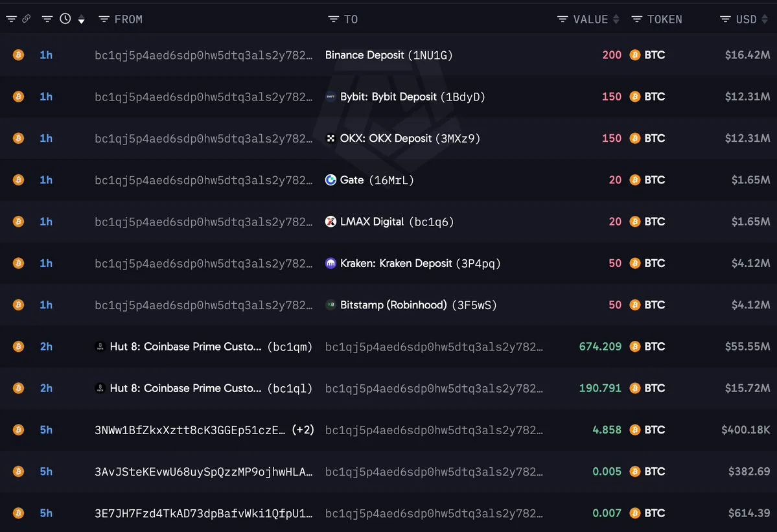
Task: Click the LMAX Digital logo icon
Action: 331,222
